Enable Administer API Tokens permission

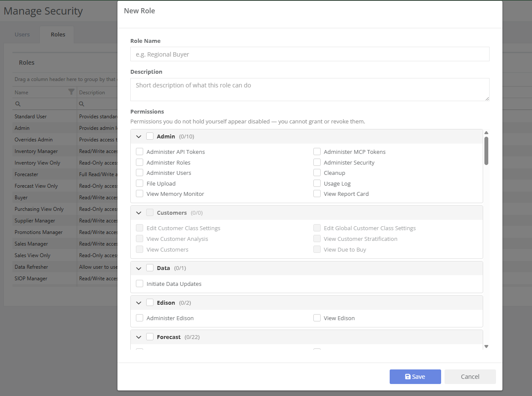(139, 152)
